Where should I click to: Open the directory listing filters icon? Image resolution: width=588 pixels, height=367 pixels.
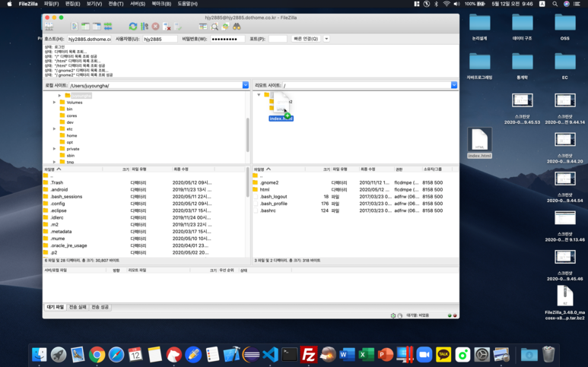203,27
